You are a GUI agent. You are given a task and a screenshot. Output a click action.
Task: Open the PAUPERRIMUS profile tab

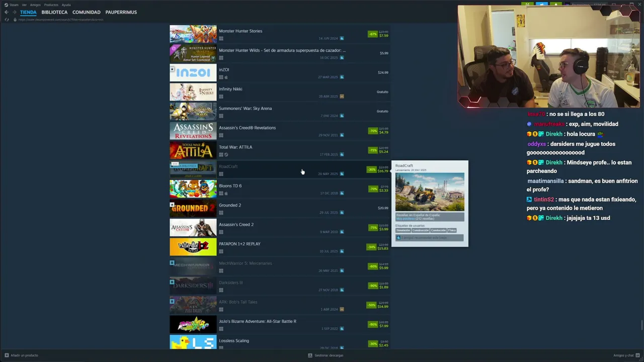pos(121,12)
